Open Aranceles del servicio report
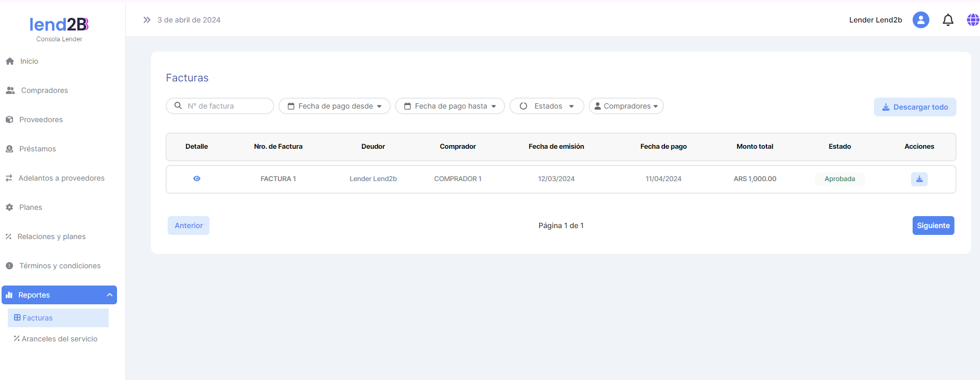 59,339
